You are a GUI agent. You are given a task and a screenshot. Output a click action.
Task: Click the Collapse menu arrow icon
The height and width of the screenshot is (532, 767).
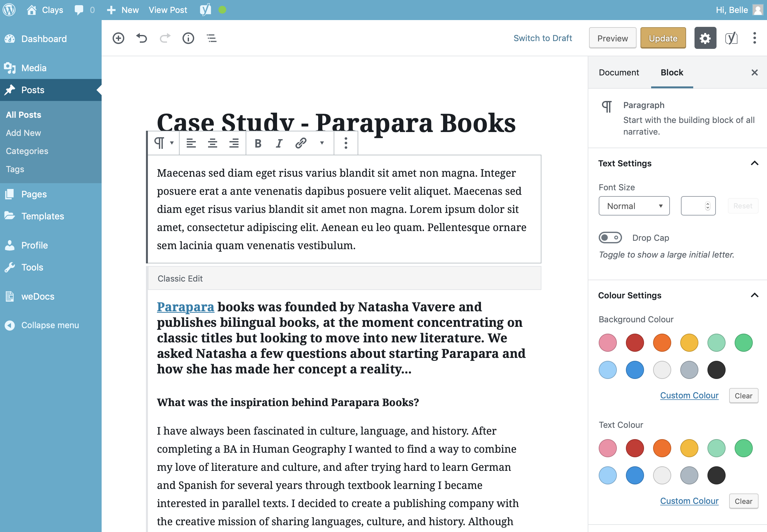[x=10, y=325]
